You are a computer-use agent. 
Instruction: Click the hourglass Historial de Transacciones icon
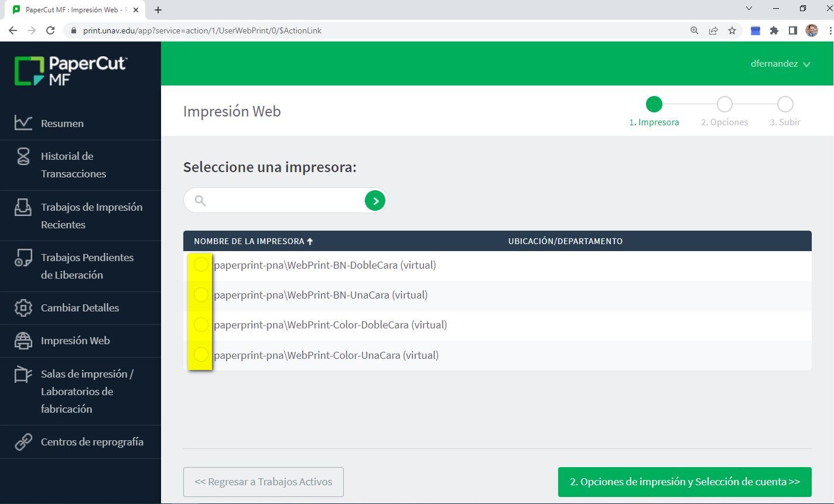23,156
